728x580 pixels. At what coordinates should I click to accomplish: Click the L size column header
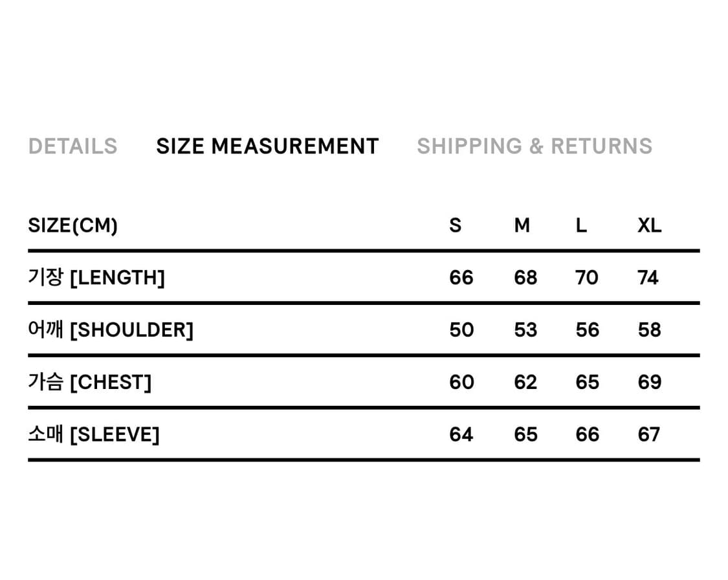pyautogui.click(x=581, y=225)
